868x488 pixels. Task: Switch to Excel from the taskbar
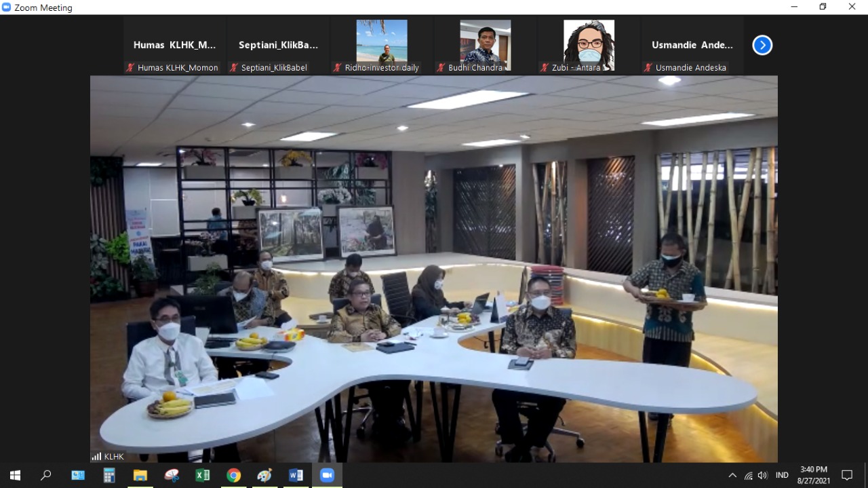click(x=203, y=475)
